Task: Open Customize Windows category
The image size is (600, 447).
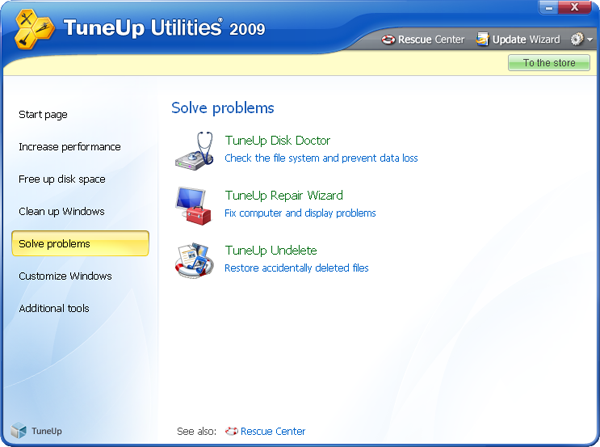Action: [x=65, y=276]
